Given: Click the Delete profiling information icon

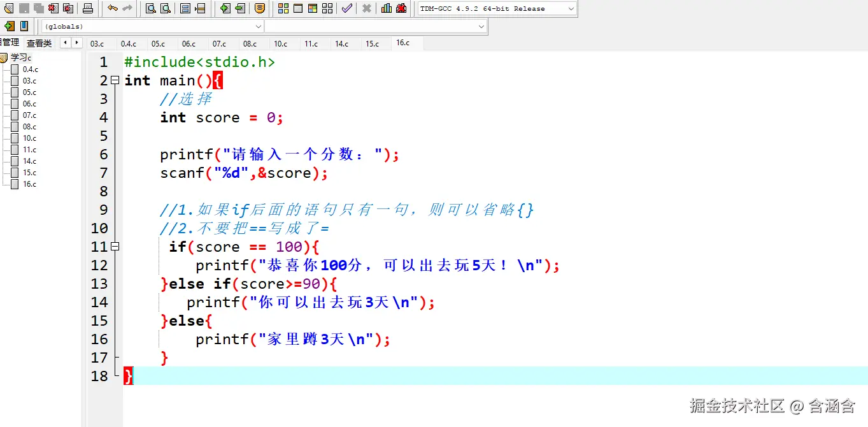Looking at the screenshot, I should (x=401, y=8).
